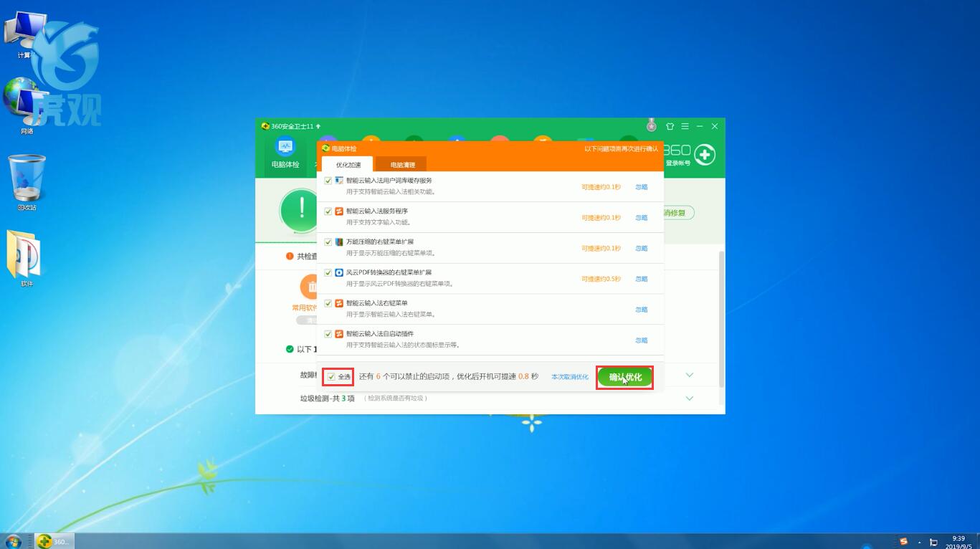
Task: Click the 360 login account plus icon
Action: [x=705, y=155]
